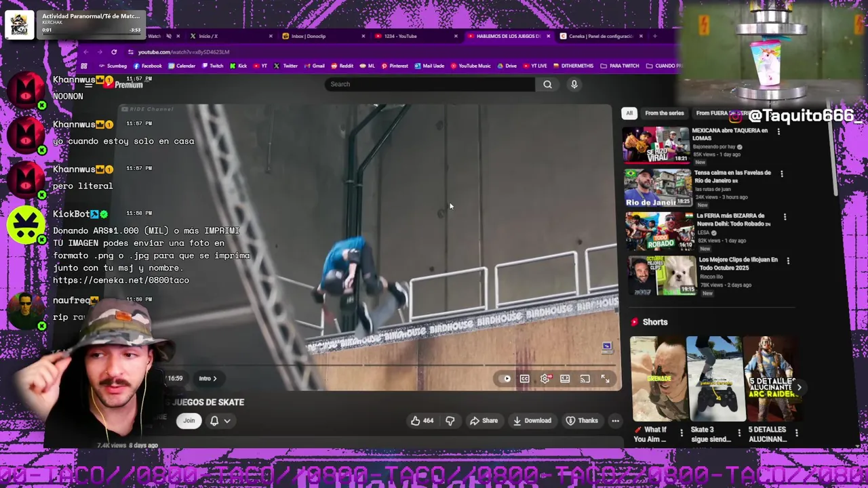Click the YouTube search input field

[429, 84]
